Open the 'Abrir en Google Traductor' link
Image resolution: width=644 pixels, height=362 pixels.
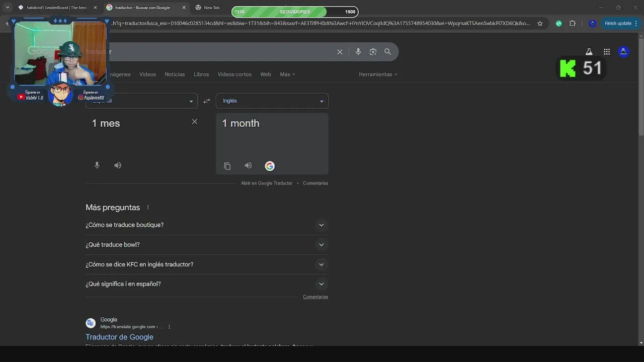pos(267,183)
